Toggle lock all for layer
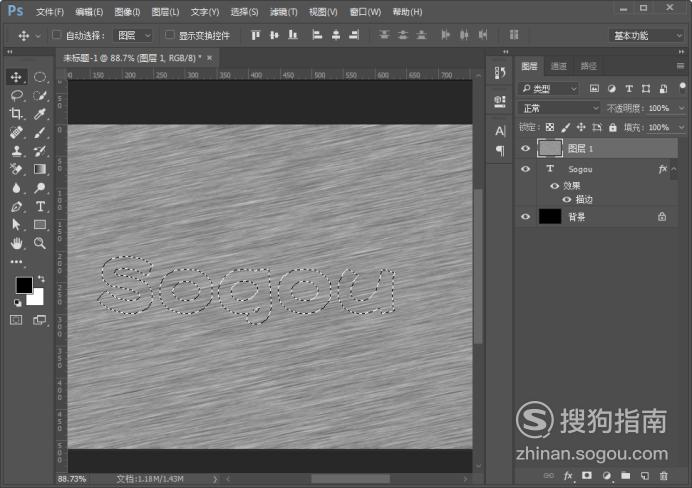Screen dimensions: 692x488 pyautogui.click(x=613, y=128)
